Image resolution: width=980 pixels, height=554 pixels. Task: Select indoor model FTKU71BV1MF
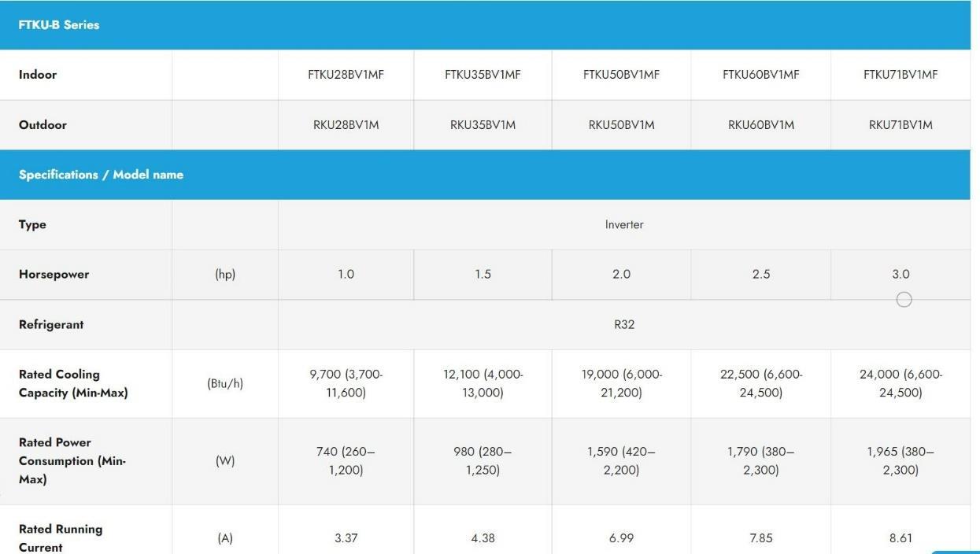pyautogui.click(x=900, y=75)
